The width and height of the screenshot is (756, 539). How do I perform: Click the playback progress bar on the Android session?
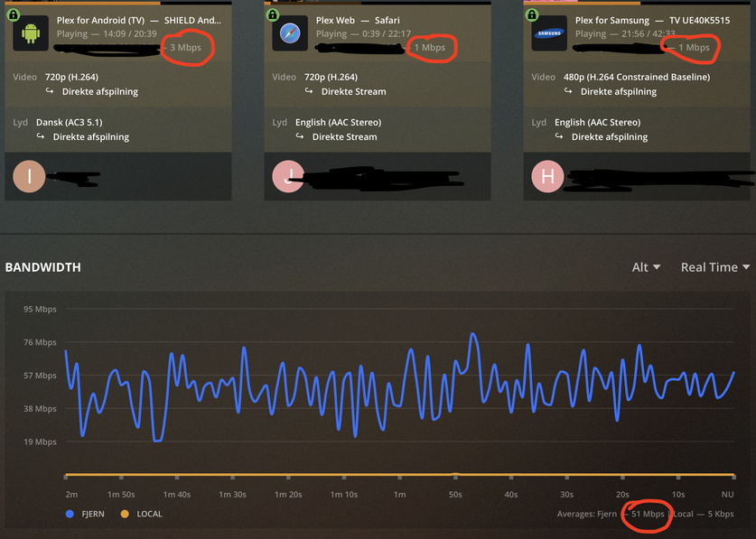[118, 3]
